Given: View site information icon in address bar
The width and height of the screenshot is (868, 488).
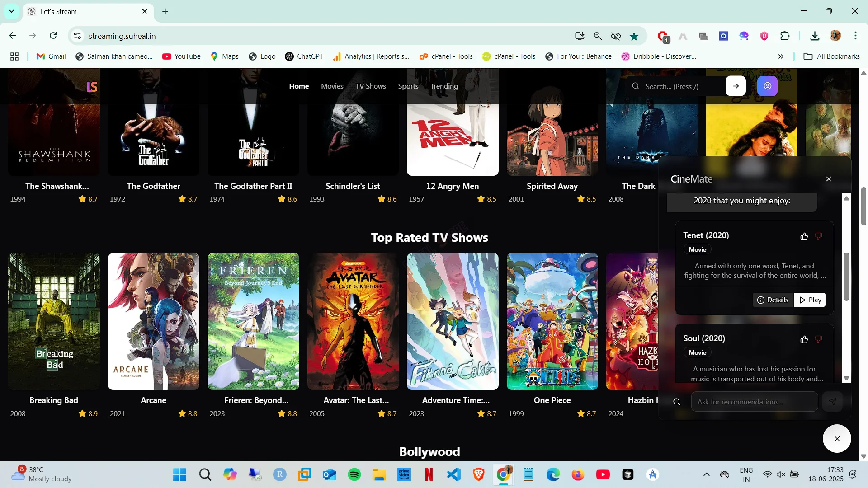Looking at the screenshot, I should (78, 36).
